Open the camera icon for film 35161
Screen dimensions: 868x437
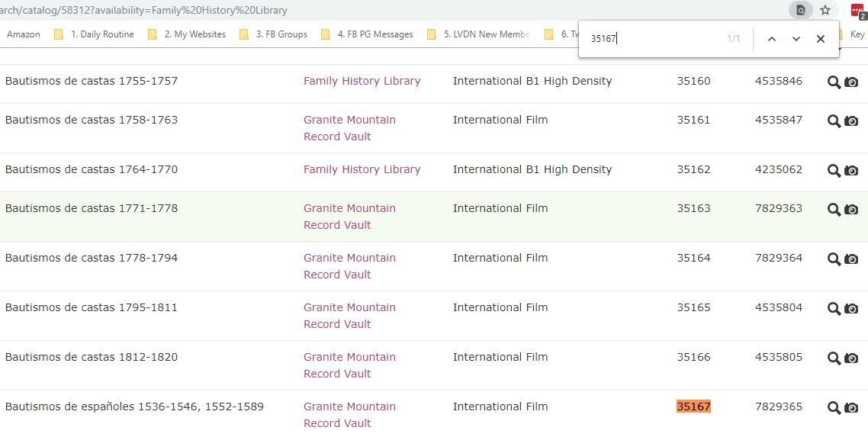click(851, 121)
